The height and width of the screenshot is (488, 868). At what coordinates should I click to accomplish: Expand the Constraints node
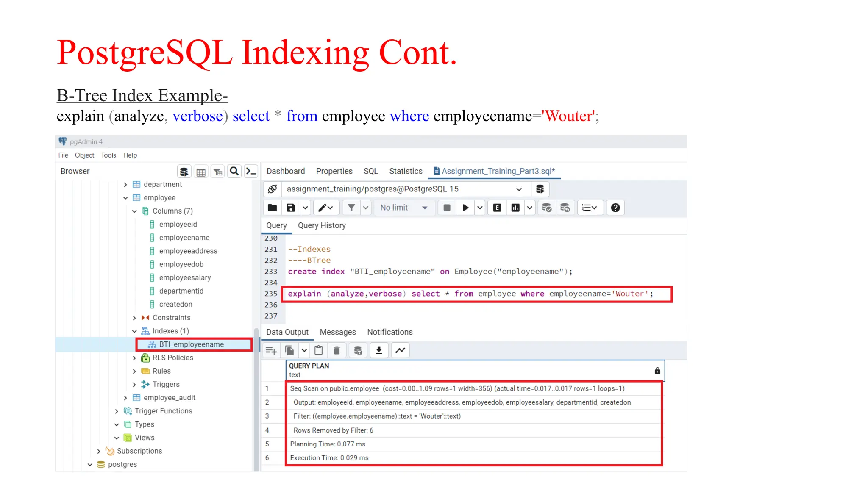click(x=134, y=318)
